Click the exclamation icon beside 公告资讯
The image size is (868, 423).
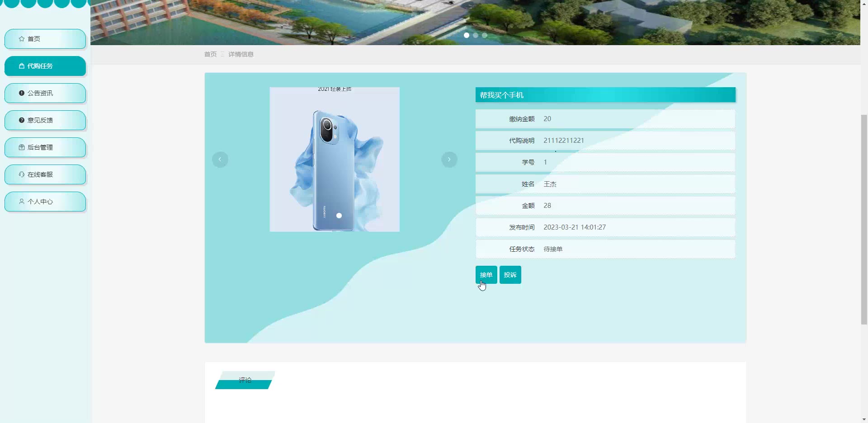click(21, 93)
